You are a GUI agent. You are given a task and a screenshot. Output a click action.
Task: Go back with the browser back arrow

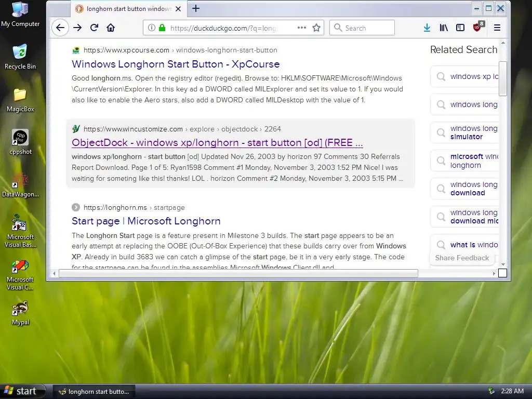pyautogui.click(x=60, y=28)
